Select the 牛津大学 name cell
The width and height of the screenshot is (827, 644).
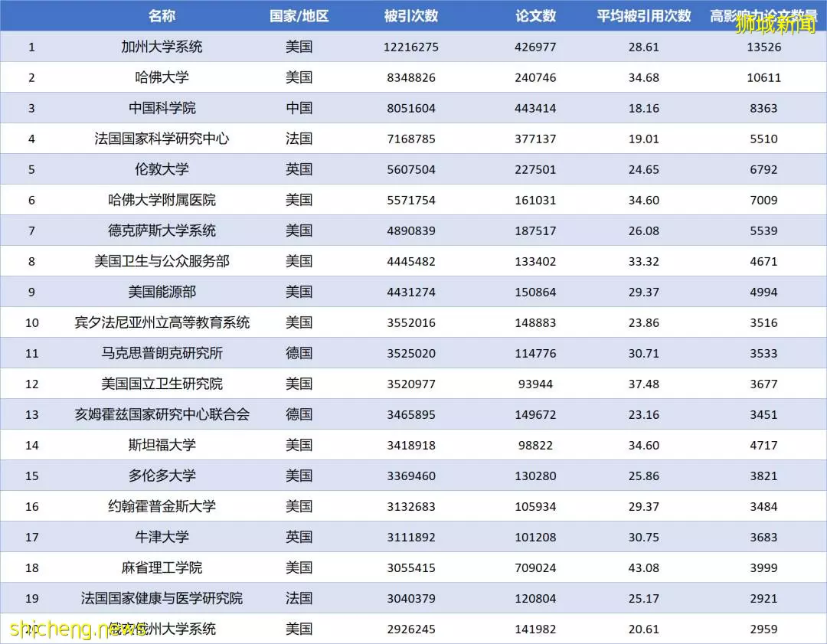[x=162, y=537]
